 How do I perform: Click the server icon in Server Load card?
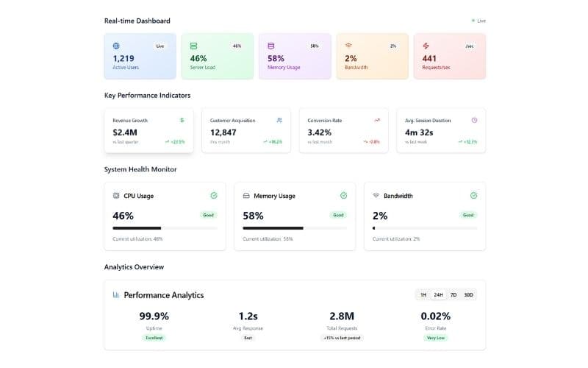194,46
